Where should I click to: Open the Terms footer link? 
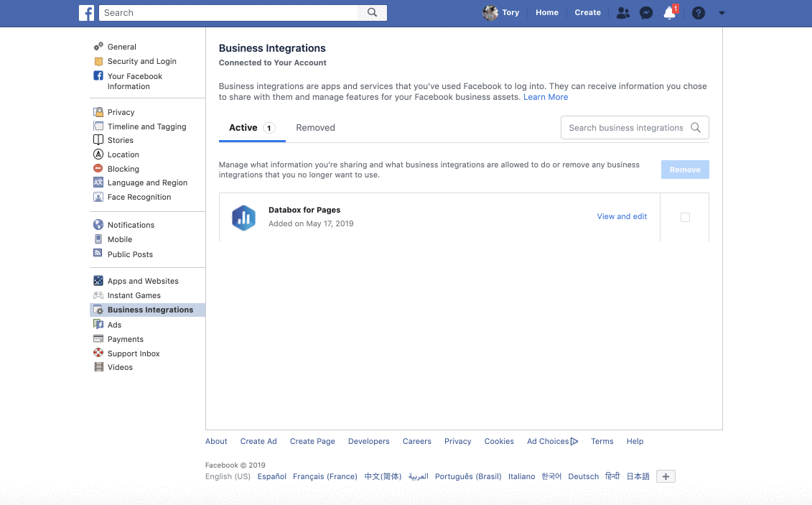[x=602, y=441]
